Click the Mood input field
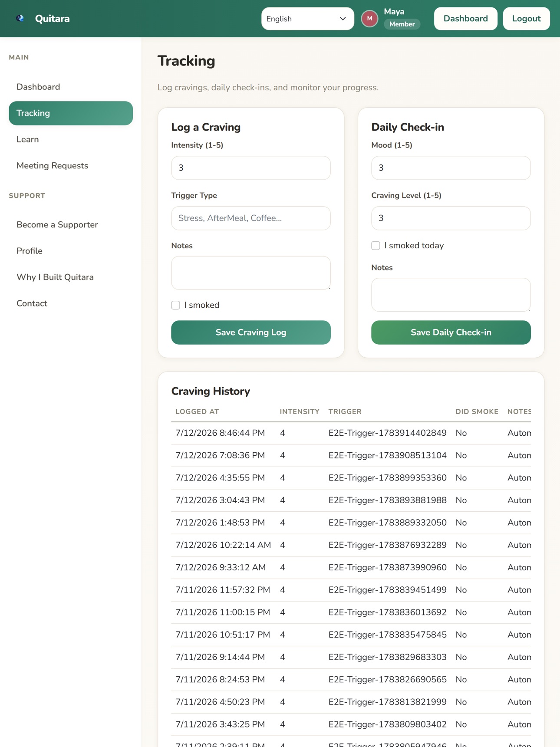Viewport: 560px width, 747px height. point(451,168)
